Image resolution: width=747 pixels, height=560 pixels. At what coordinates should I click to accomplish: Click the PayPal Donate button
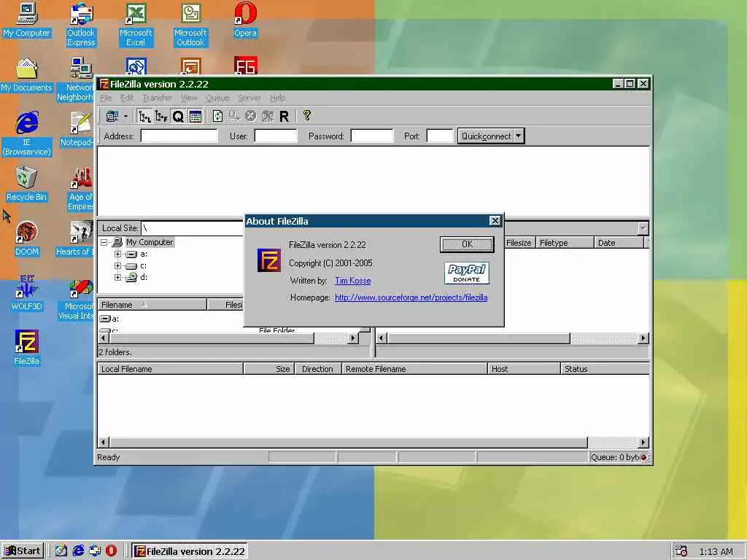[x=467, y=273]
